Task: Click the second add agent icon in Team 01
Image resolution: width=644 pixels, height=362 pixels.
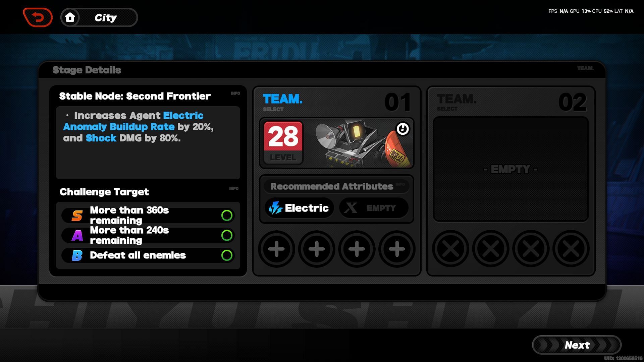Action: 316,248
